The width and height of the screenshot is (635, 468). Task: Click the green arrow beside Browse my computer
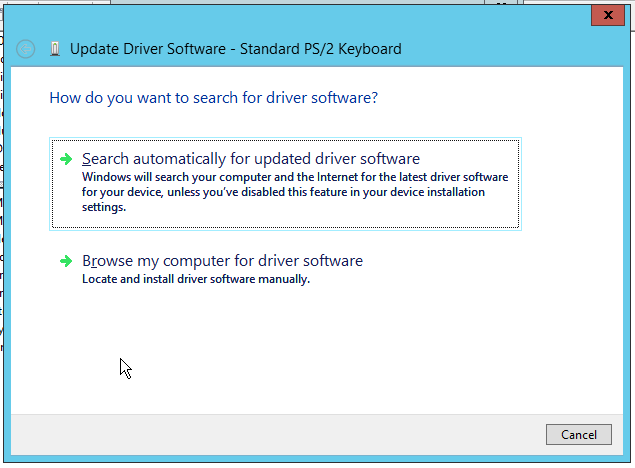[66, 261]
